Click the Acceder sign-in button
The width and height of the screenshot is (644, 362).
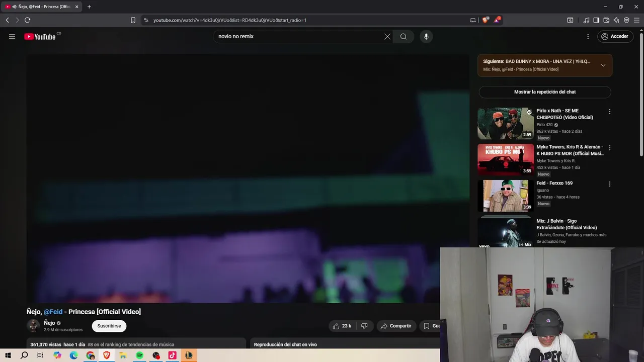pos(615,36)
